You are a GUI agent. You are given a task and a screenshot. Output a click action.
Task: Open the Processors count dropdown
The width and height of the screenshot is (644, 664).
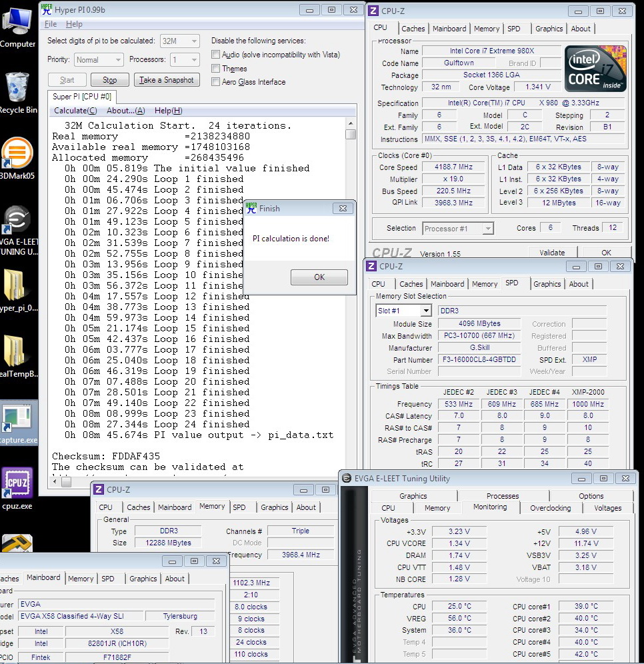point(185,60)
